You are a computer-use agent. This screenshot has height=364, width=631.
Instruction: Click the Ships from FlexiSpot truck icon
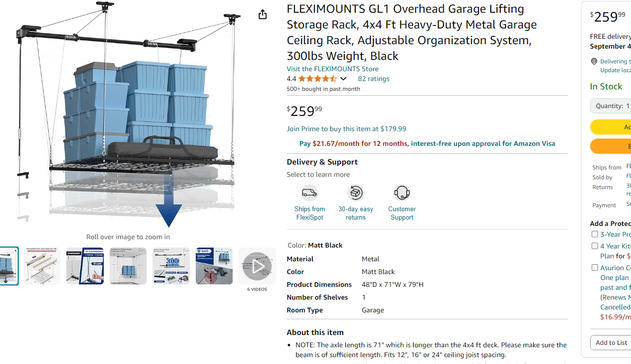[x=309, y=193]
